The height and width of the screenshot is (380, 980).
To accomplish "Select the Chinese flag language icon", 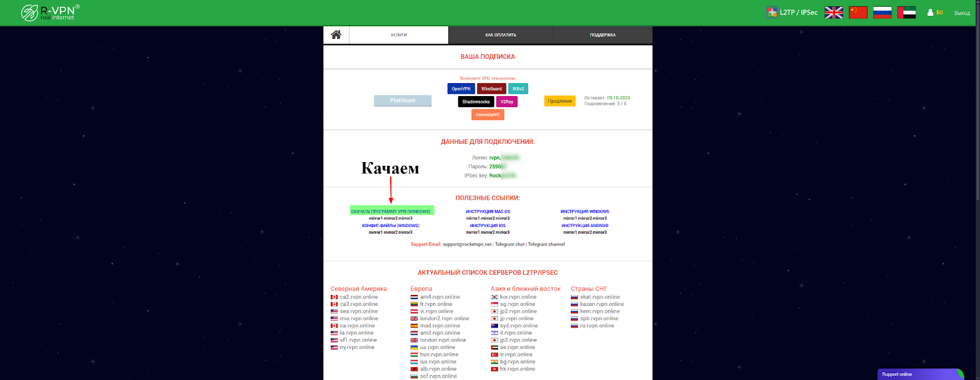I will tap(858, 12).
